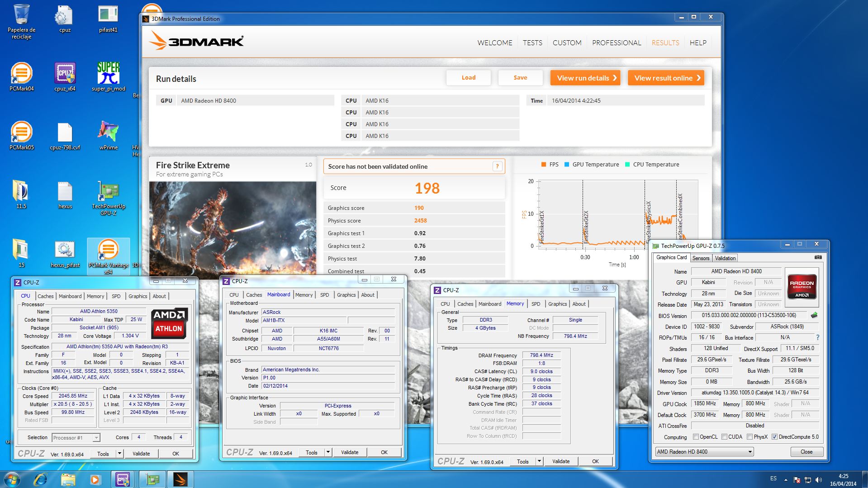Open Papelera de reciclaje desktop icon
This screenshot has height=488, width=868.
point(21,21)
